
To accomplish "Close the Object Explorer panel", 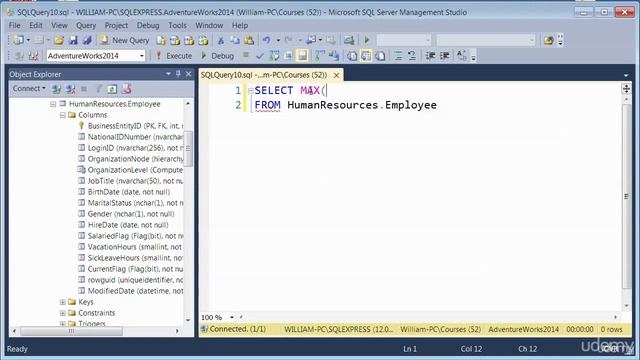I will 189,74.
